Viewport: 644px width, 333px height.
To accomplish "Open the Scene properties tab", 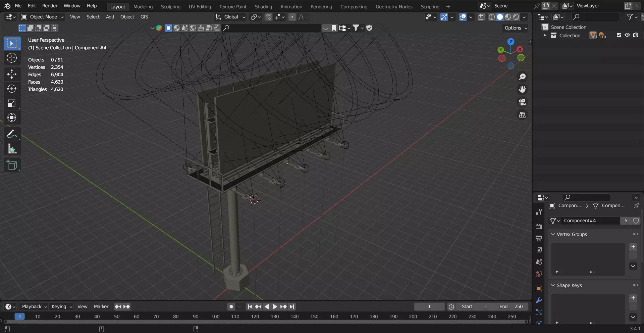I will point(539,262).
